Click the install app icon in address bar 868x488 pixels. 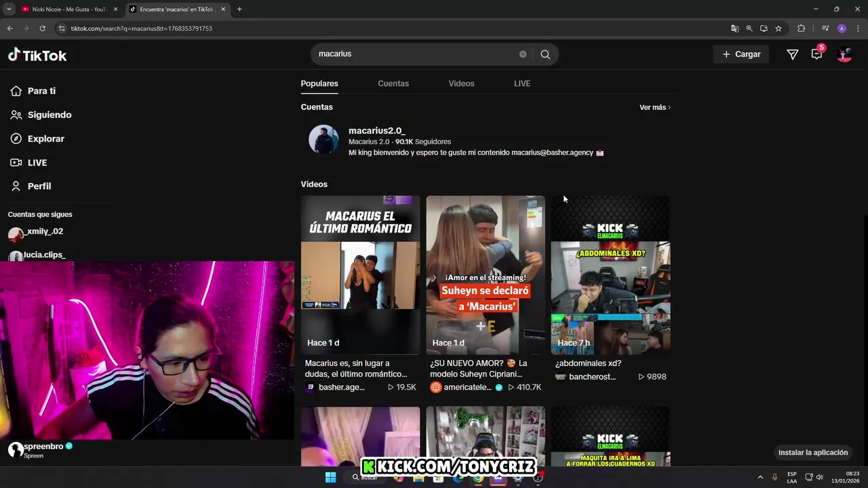pos(764,28)
